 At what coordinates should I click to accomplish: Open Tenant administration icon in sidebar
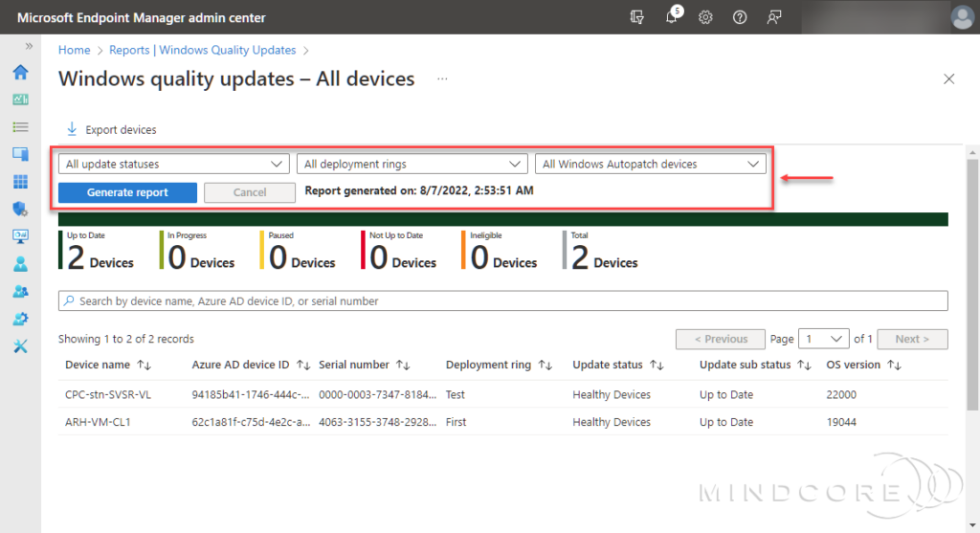[21, 319]
